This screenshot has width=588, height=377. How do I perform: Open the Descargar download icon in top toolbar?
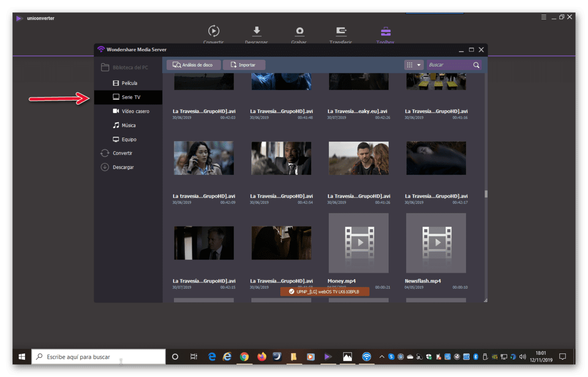pos(256,31)
